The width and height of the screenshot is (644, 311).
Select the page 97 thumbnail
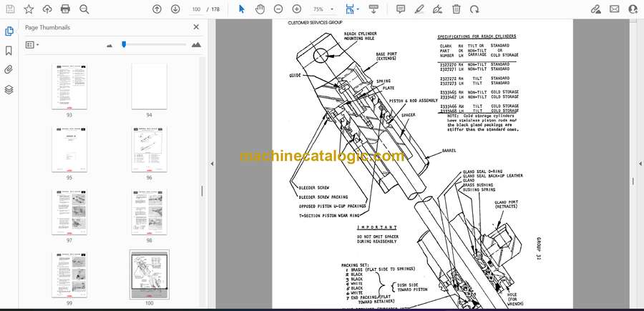click(69, 212)
